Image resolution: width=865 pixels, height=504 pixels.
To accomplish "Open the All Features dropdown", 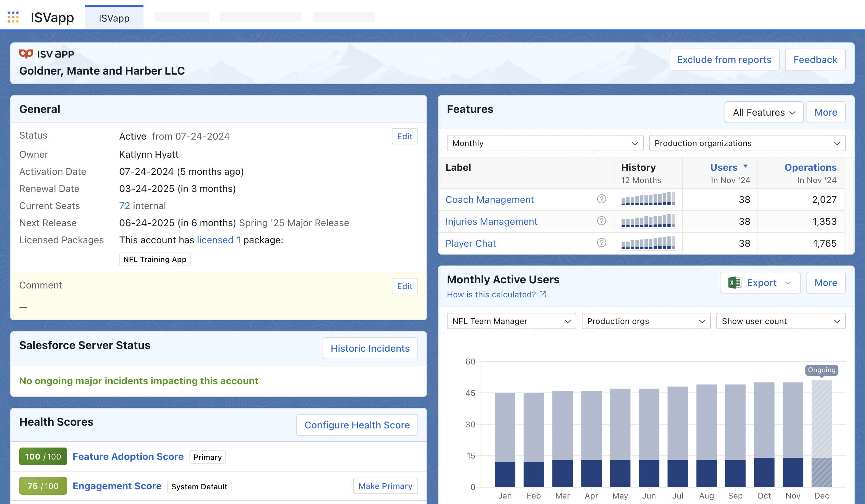I will (x=764, y=113).
